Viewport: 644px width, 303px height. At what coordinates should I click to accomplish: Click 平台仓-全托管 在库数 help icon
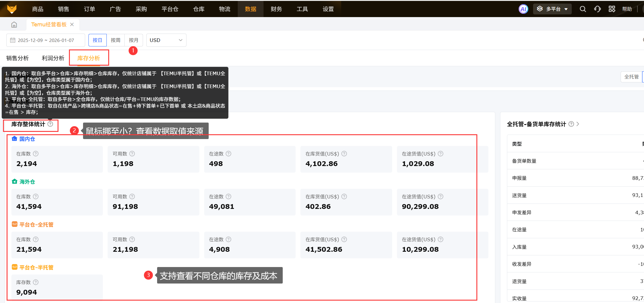click(x=36, y=239)
